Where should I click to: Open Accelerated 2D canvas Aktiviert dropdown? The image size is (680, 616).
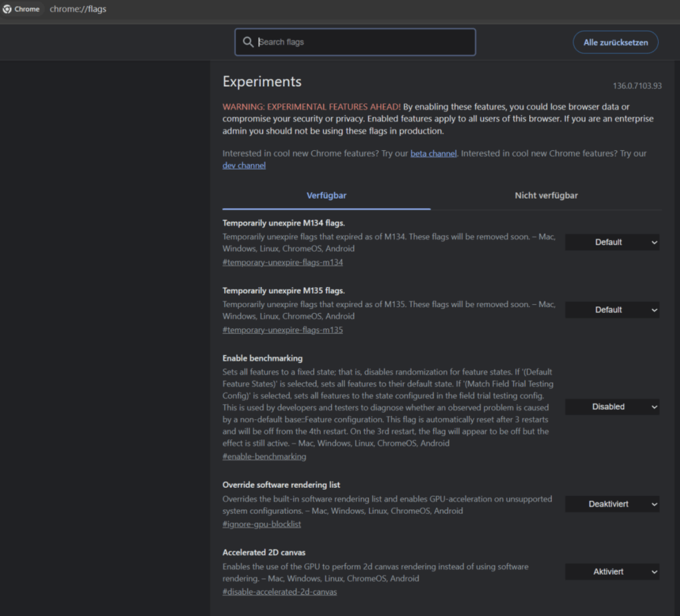(x=612, y=571)
